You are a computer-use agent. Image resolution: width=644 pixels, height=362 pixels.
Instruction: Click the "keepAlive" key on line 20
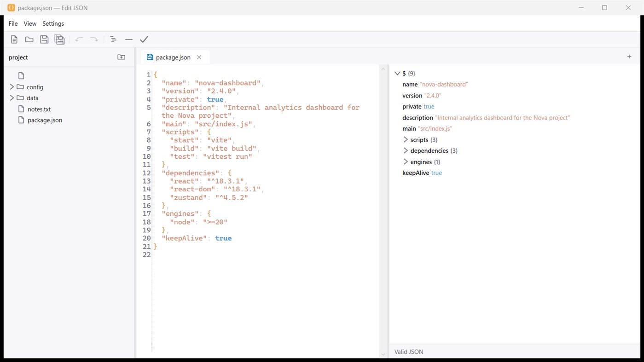pyautogui.click(x=184, y=238)
